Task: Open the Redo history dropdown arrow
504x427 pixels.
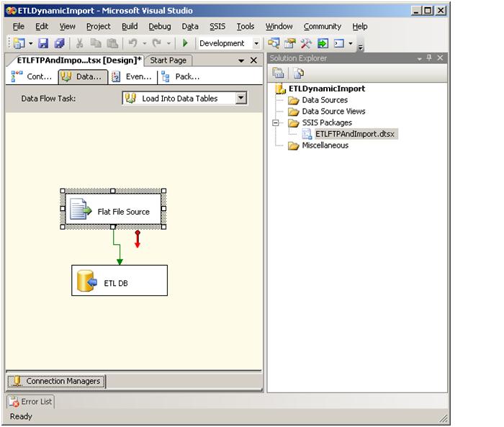Action: pyautogui.click(x=168, y=43)
